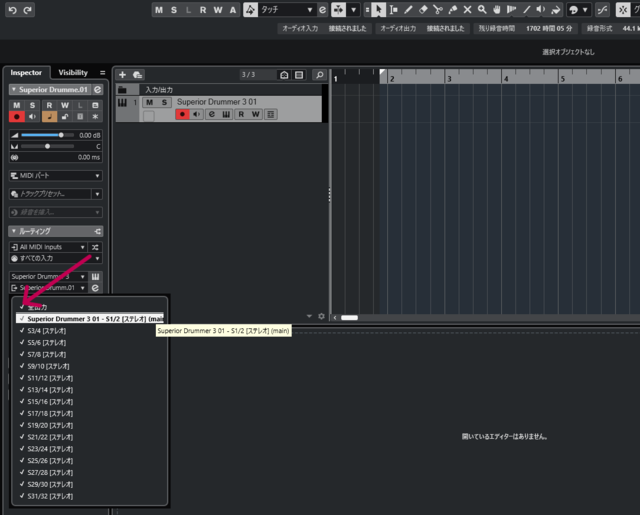Select the eraser tool in toolbar

[x=423, y=10]
